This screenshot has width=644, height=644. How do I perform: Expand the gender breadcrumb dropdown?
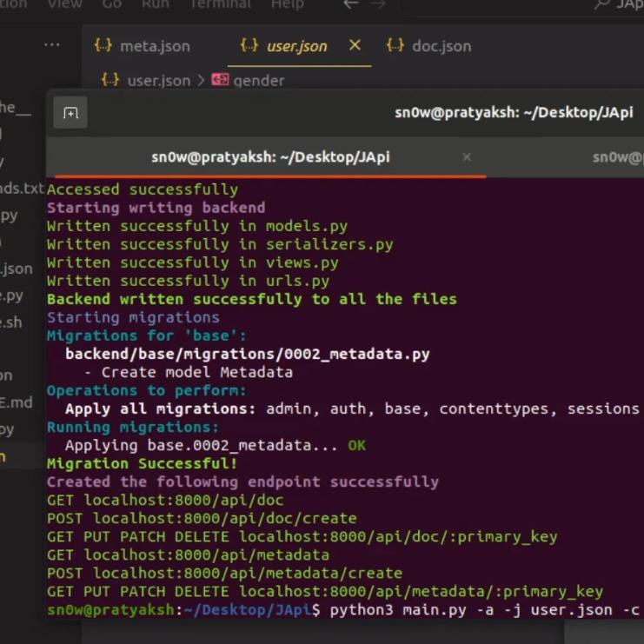coord(258,80)
